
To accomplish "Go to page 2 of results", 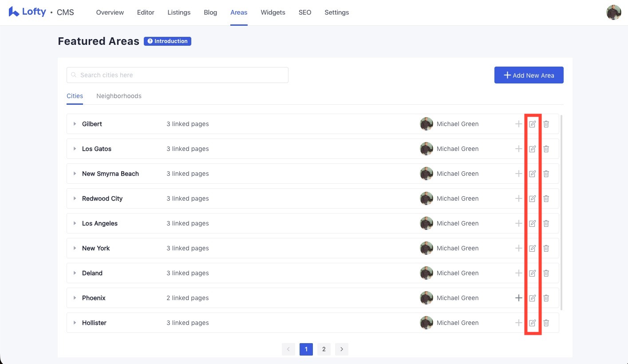I will pos(324,349).
